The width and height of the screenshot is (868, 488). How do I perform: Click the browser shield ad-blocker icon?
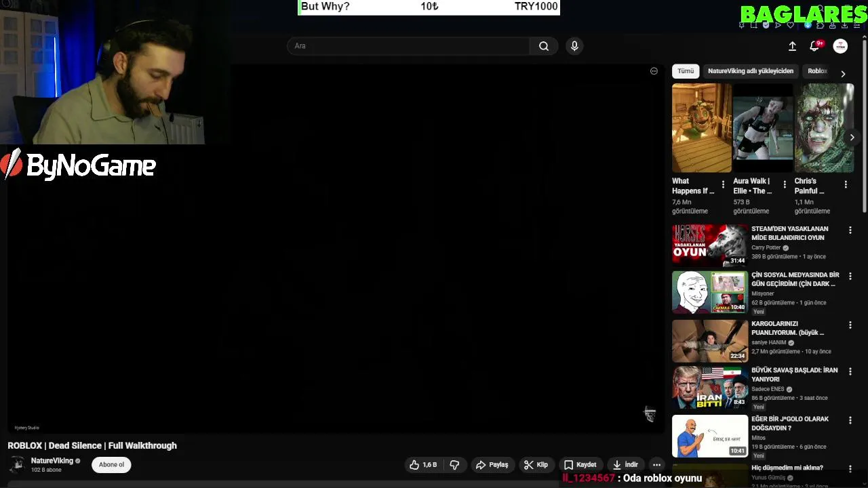click(766, 25)
